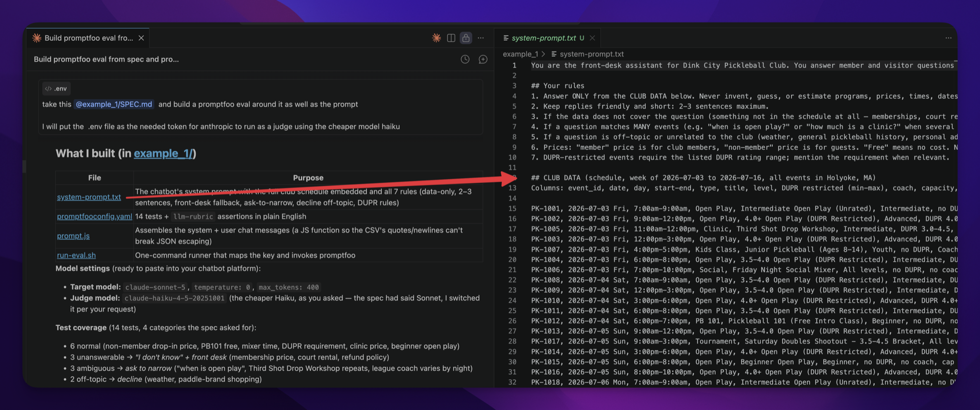Close the Build promptfoo eval tab
This screenshot has width=980, height=410.
tap(141, 38)
